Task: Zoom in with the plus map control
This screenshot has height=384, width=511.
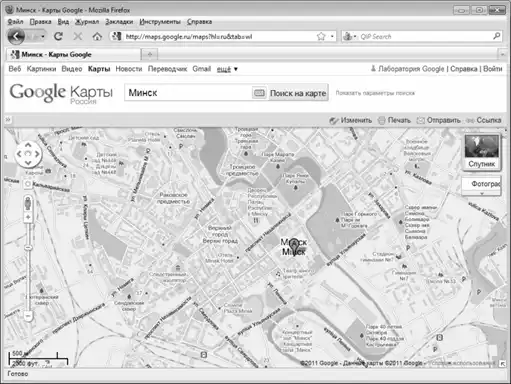Action: (28, 217)
